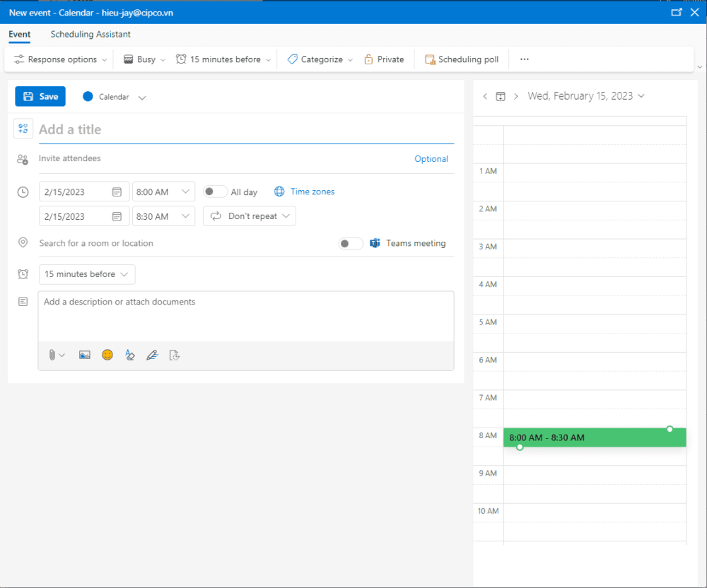Click the clear formatting icon
Screen dimensions: 707x588
[x=130, y=355]
